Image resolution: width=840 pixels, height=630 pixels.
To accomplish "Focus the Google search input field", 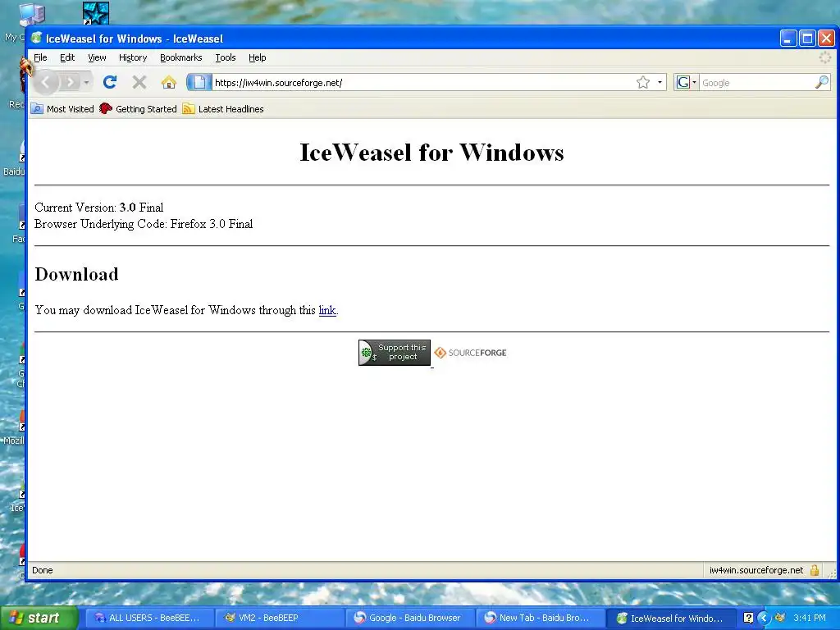I will pyautogui.click(x=756, y=83).
